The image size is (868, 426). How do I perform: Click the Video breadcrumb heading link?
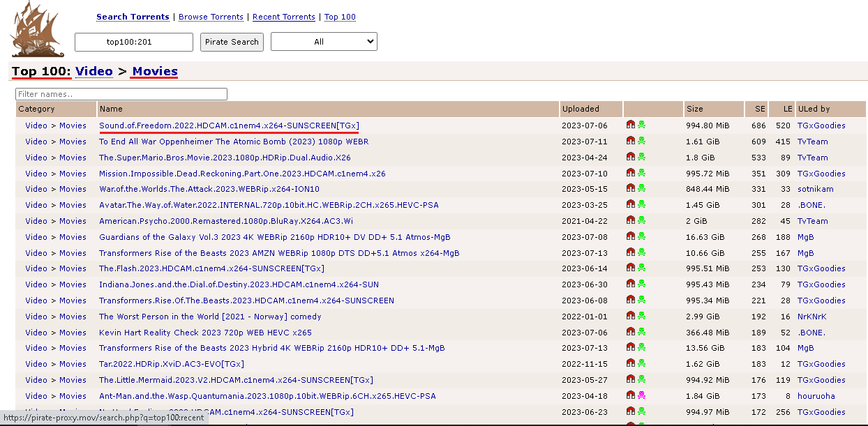pos(94,71)
